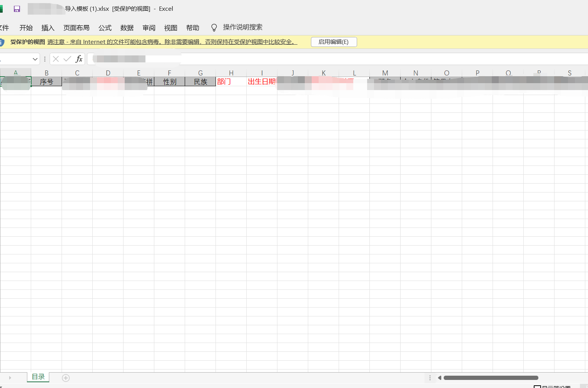Expand the Name Box dropdown arrow
The width and height of the screenshot is (588, 388).
tap(35, 59)
